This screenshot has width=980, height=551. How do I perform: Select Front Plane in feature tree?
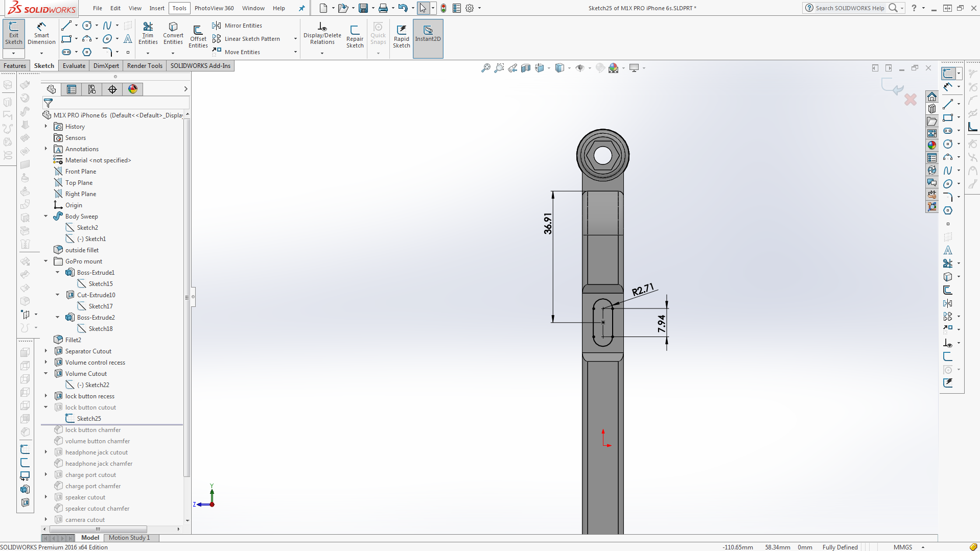click(80, 172)
